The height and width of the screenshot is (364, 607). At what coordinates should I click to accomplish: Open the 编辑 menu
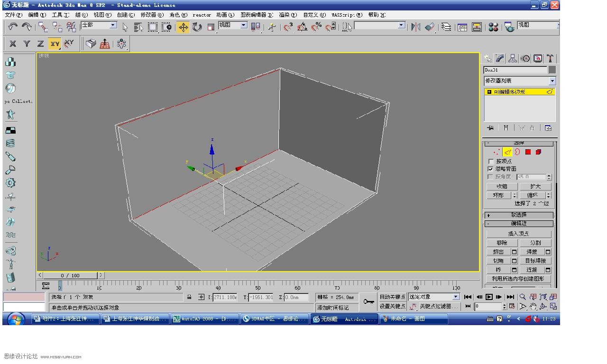point(37,15)
